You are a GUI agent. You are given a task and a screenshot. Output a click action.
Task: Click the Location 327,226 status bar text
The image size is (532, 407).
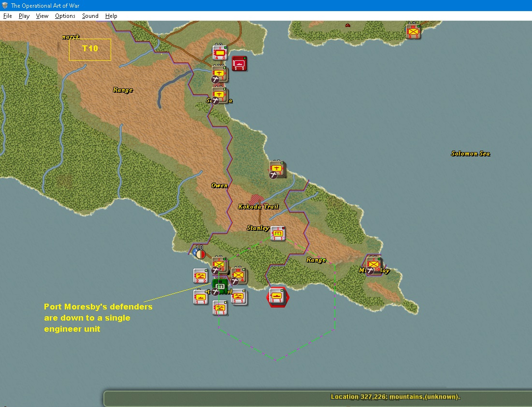396,397
